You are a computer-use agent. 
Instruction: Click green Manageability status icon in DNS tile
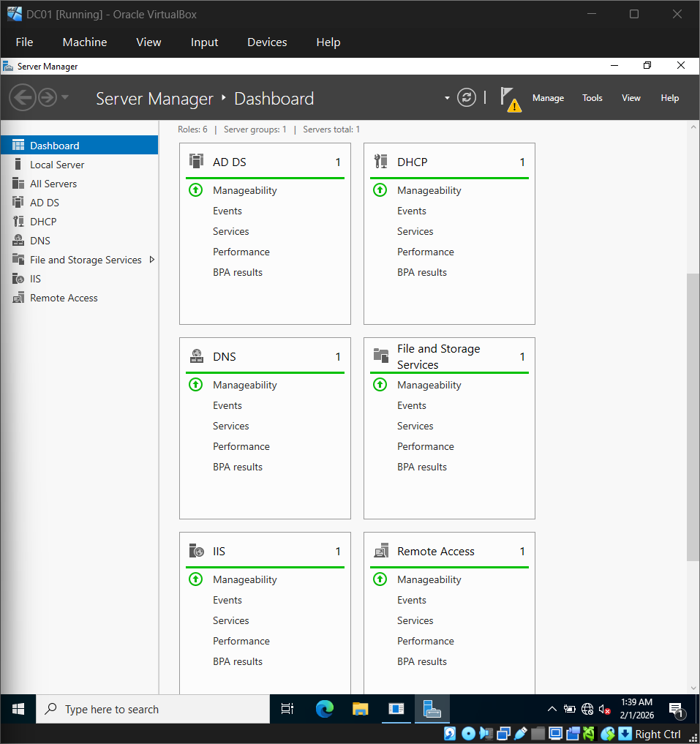(195, 385)
